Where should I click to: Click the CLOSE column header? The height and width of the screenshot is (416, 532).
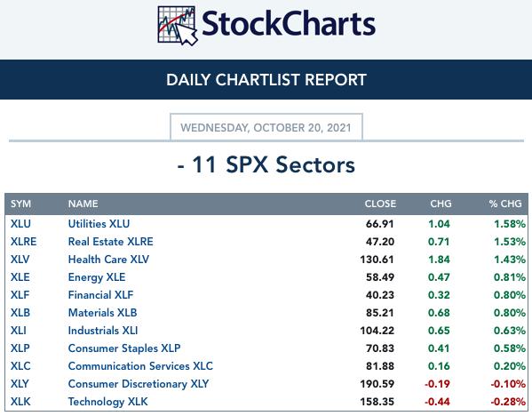point(380,204)
